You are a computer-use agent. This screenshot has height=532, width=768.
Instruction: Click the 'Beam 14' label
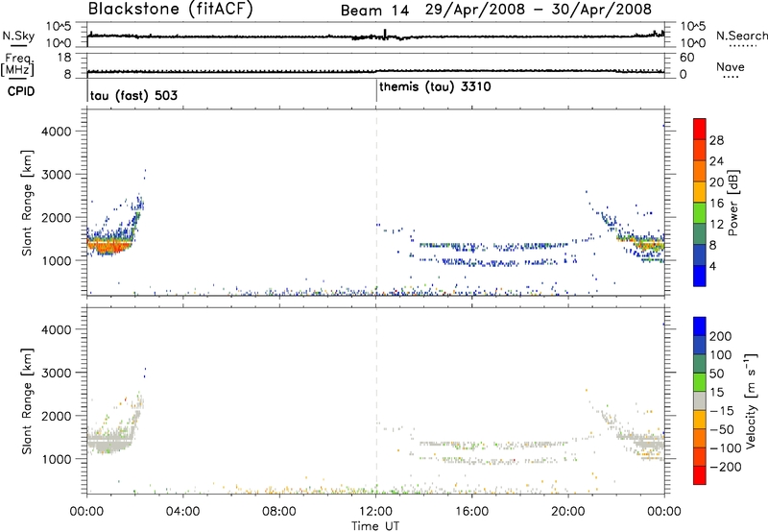coord(374,11)
